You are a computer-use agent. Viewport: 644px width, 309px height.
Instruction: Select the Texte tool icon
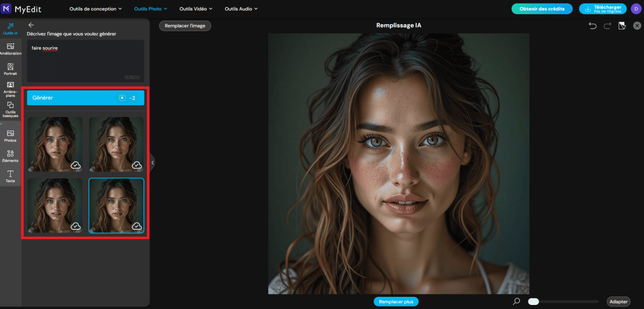pyautogui.click(x=10, y=176)
